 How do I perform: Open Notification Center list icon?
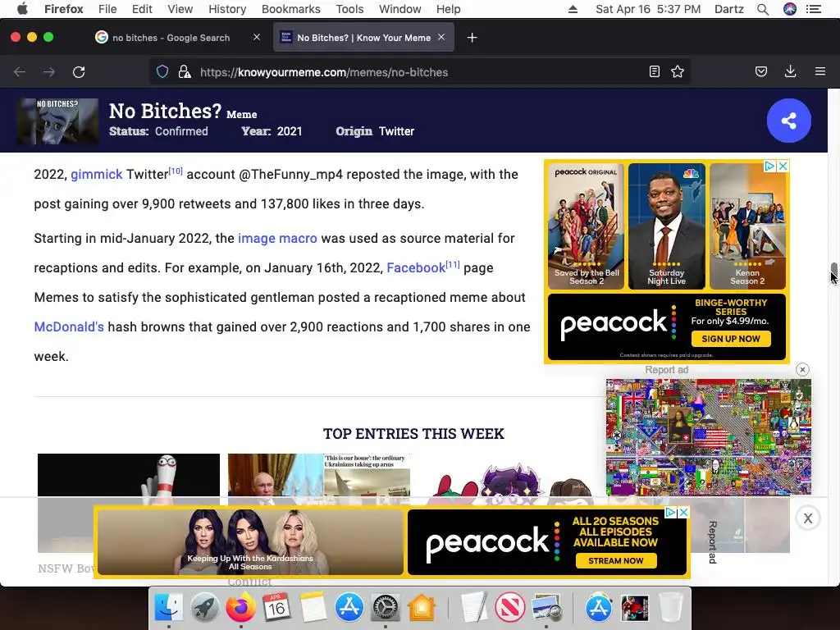click(814, 9)
